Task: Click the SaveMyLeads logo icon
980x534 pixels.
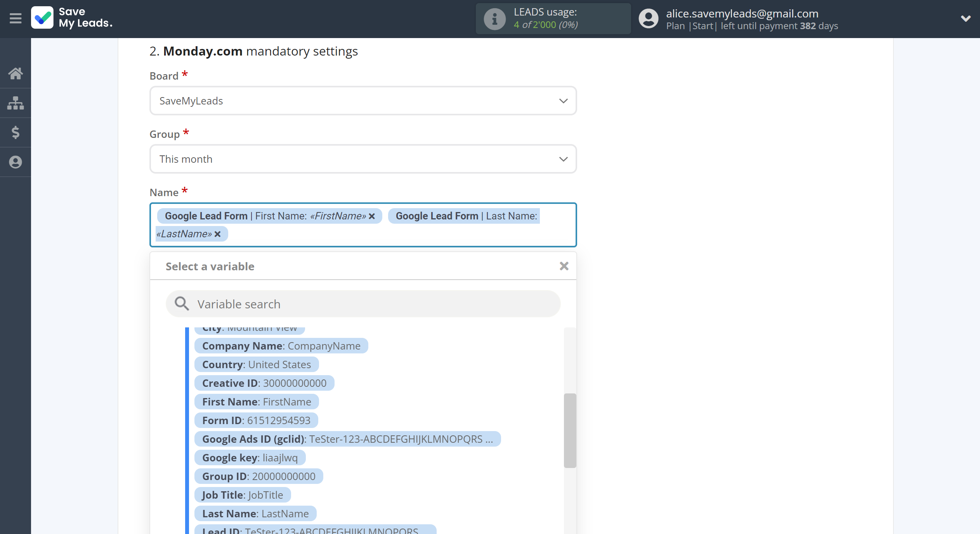Action: (x=43, y=18)
